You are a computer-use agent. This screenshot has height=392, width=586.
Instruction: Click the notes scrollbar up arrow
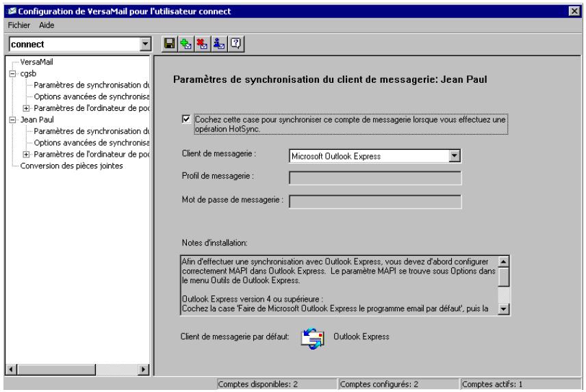[x=504, y=262]
